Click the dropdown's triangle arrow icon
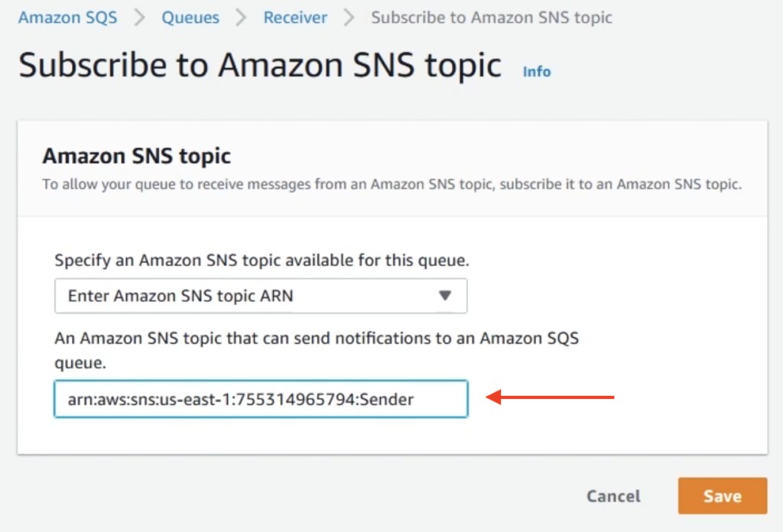This screenshot has height=532, width=783. pyautogui.click(x=445, y=296)
